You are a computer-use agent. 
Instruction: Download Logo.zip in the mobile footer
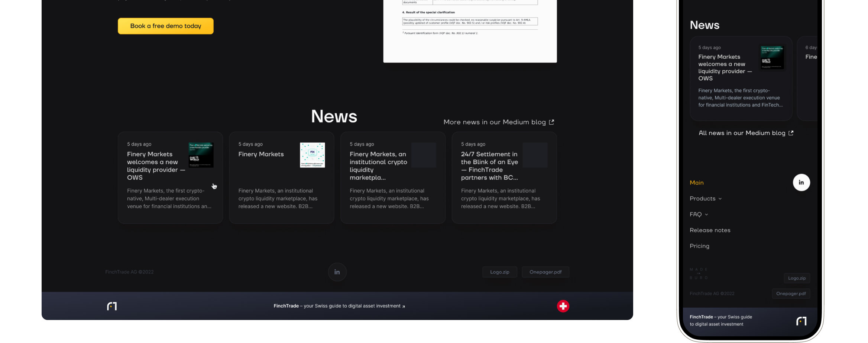pos(797,278)
